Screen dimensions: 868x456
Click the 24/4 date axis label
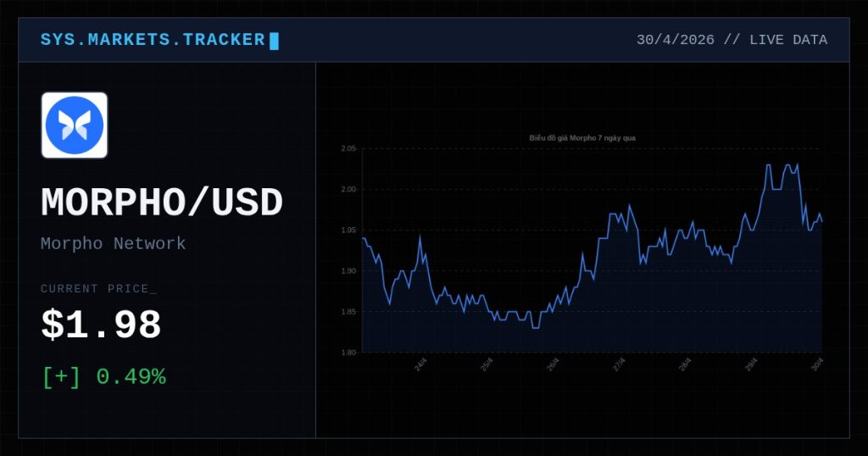[420, 364]
